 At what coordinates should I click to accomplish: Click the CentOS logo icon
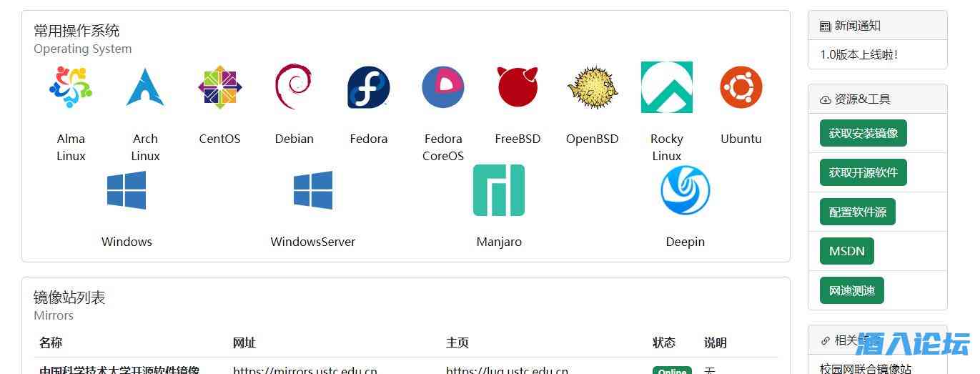[219, 87]
